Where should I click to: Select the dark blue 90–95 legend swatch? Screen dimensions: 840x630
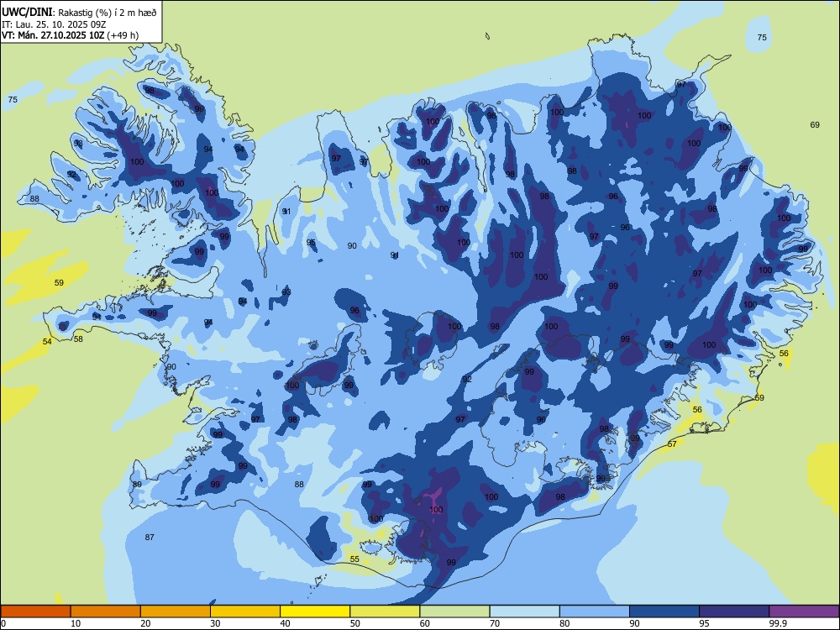[x=664, y=612]
